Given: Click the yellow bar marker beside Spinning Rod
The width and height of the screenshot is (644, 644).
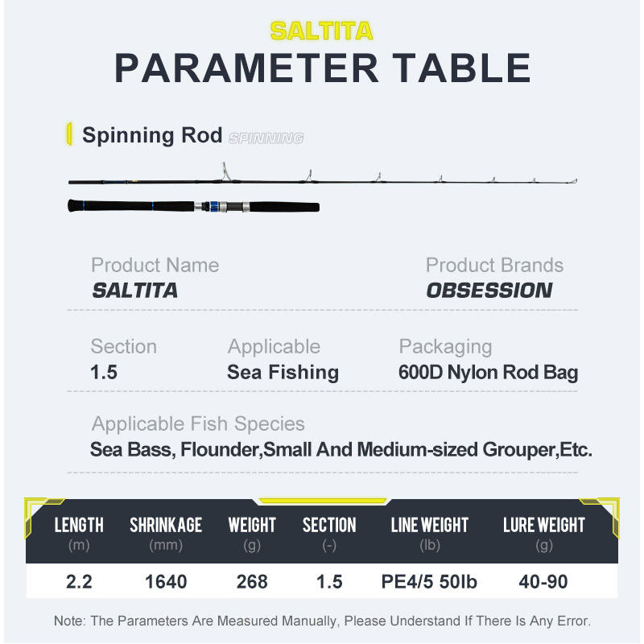Looking at the screenshot, I should pyautogui.click(x=70, y=134).
